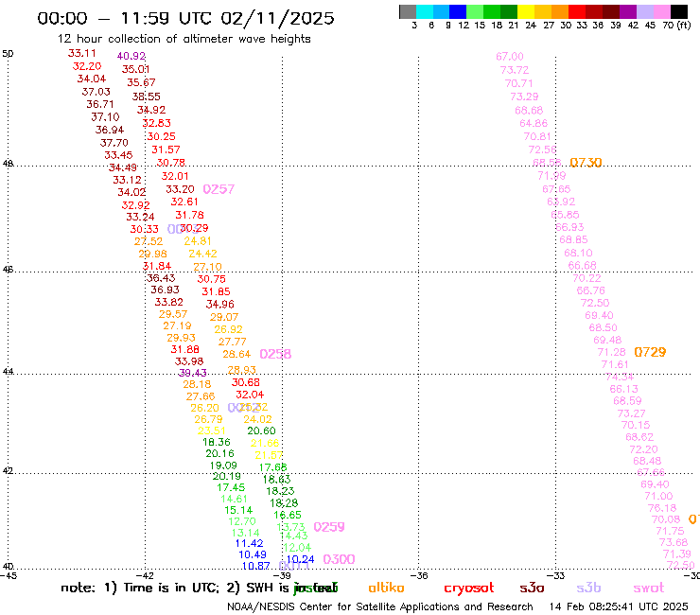Click the purple swatch in the legend
This screenshot has width=700, height=615.
point(628,11)
